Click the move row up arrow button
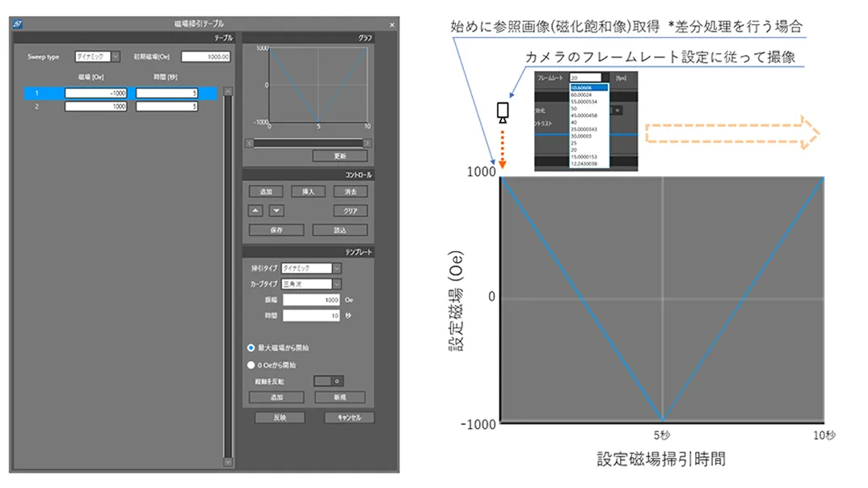The width and height of the screenshot is (868, 488). [255, 211]
